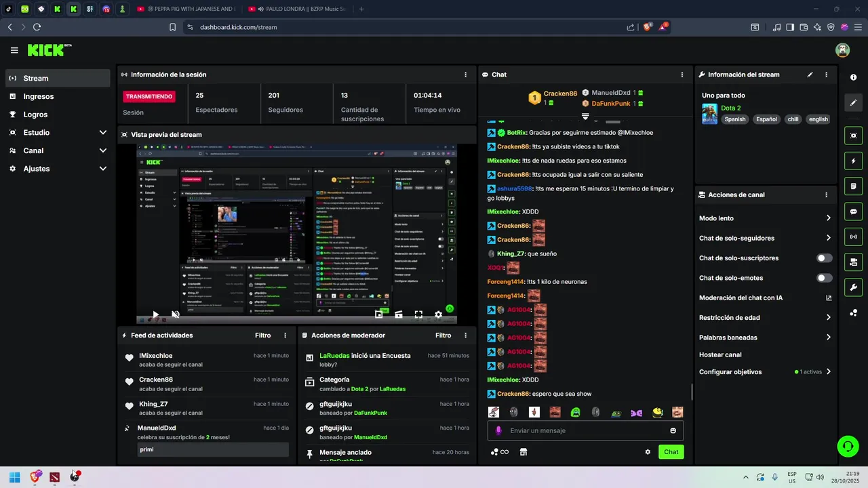
Task: Open picture-in-picture on stream preview
Action: click(379, 314)
